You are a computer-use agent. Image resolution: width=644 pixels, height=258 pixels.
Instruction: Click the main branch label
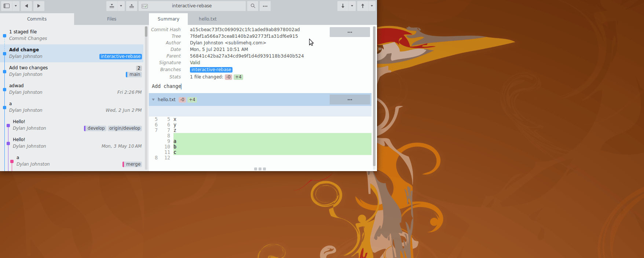pyautogui.click(x=134, y=74)
